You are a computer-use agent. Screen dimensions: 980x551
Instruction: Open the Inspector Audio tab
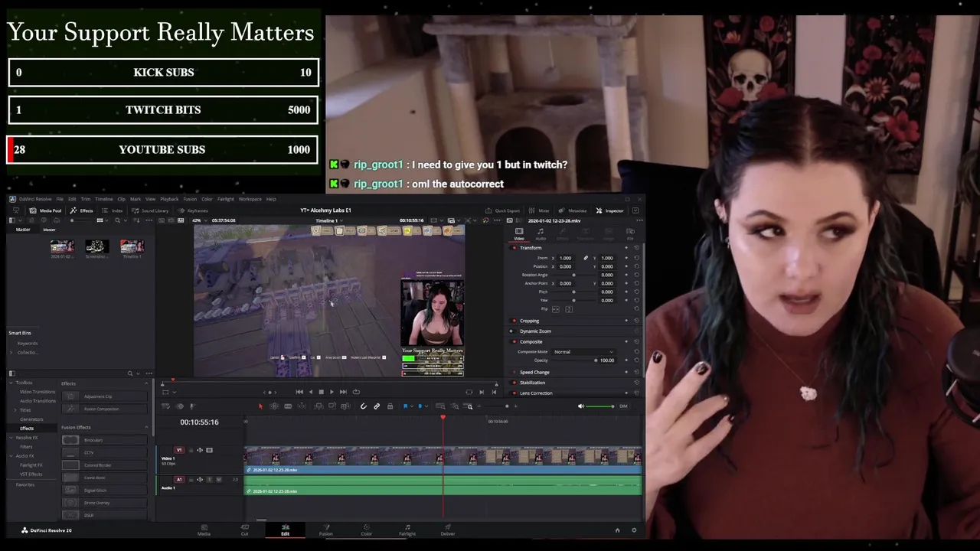point(541,234)
